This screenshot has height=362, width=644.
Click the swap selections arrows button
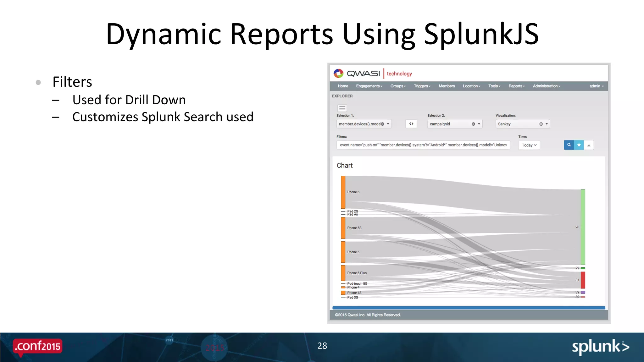point(411,124)
